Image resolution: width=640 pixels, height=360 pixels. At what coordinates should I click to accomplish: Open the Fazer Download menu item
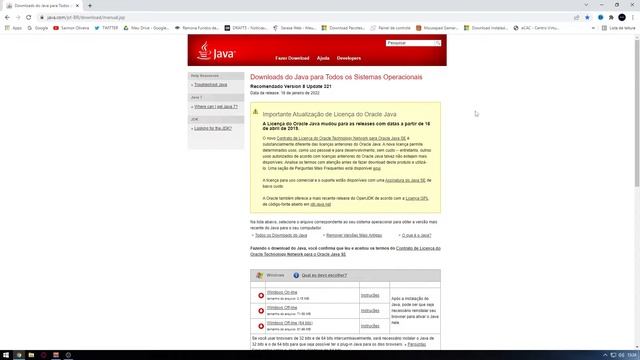coord(292,58)
